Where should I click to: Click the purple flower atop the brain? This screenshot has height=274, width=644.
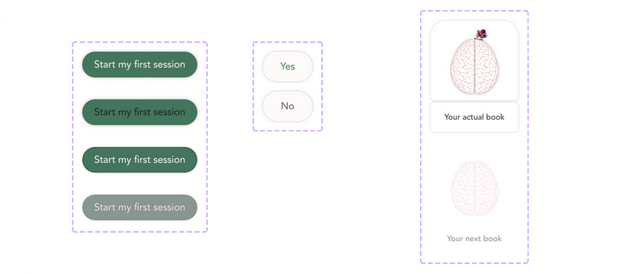click(x=481, y=34)
